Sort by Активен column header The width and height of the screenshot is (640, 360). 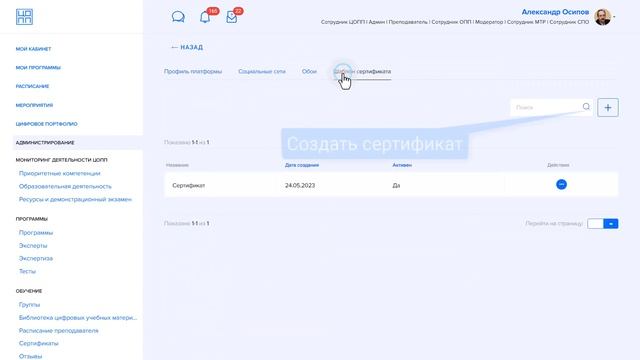coord(402,165)
